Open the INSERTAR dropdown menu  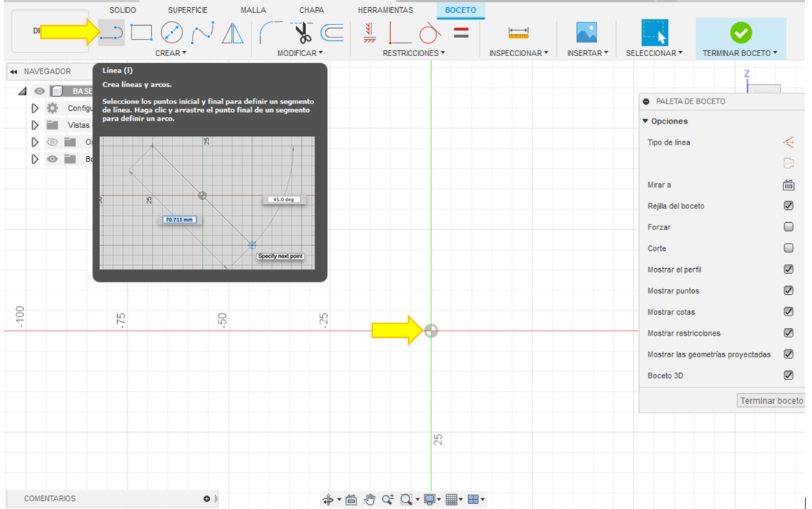point(587,53)
